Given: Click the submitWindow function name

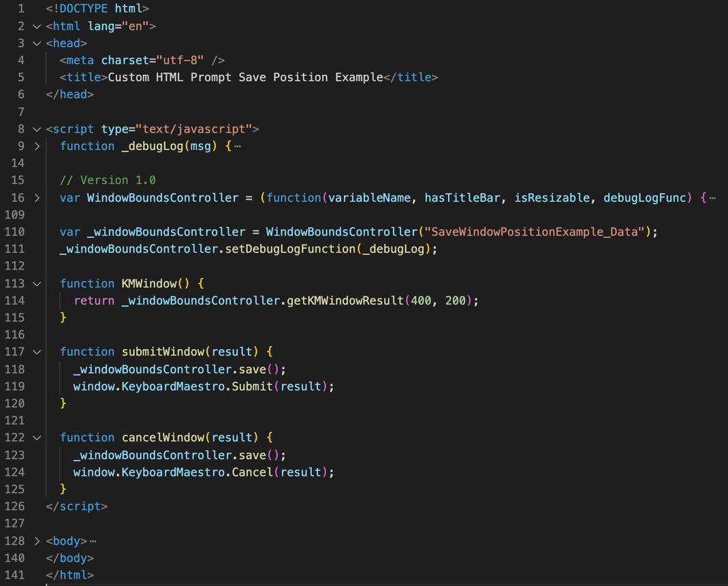Looking at the screenshot, I should coord(163,352).
